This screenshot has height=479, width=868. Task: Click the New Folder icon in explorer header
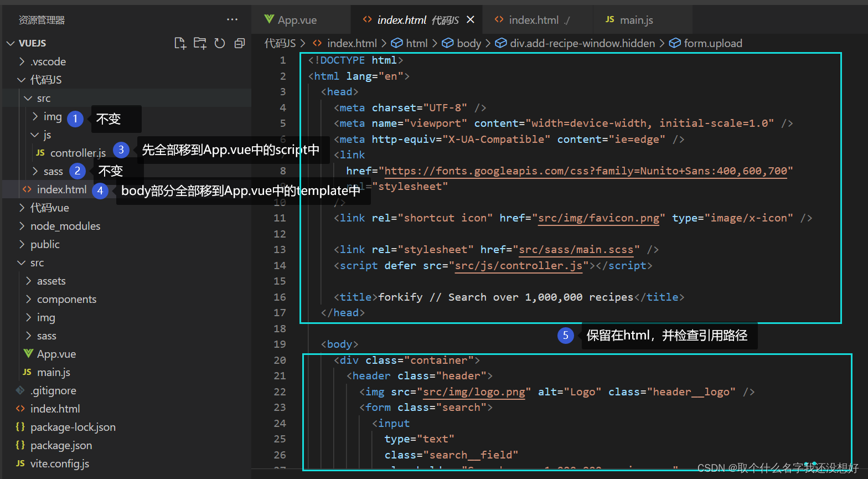coord(200,43)
